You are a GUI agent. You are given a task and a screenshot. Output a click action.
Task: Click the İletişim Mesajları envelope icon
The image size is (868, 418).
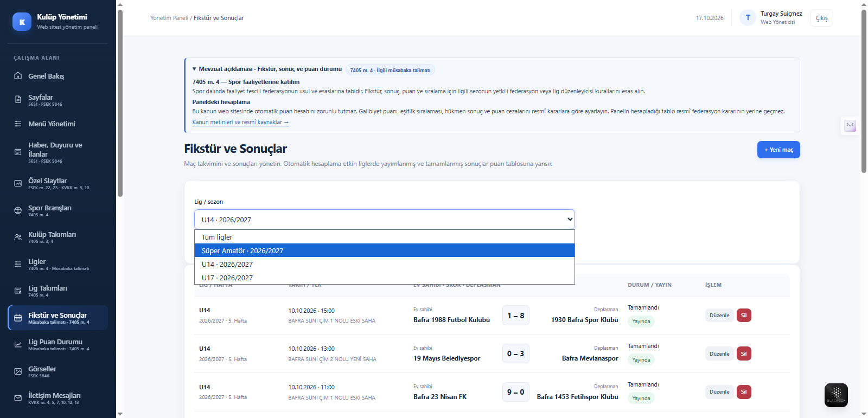(18, 398)
